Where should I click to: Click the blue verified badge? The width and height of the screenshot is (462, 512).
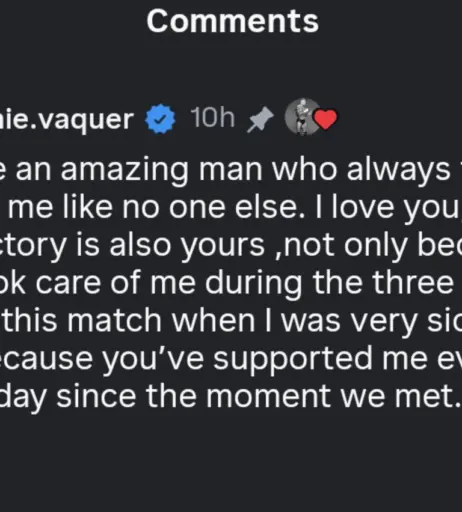click(x=160, y=119)
